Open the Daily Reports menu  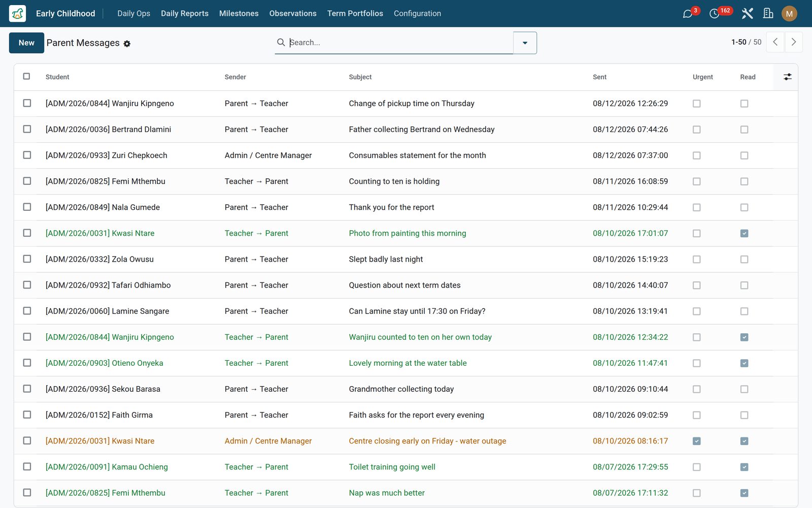185,14
